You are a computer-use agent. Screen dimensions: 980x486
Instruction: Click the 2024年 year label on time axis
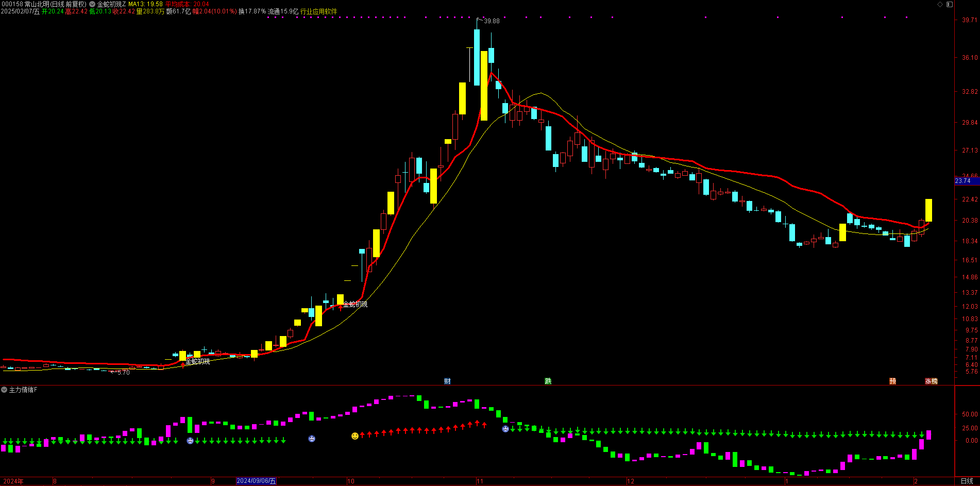pos(13,481)
